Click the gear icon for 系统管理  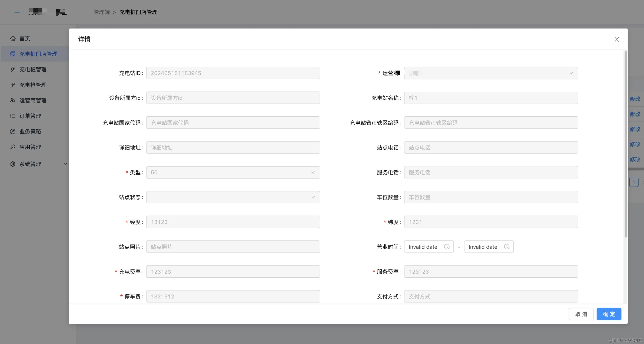click(13, 164)
